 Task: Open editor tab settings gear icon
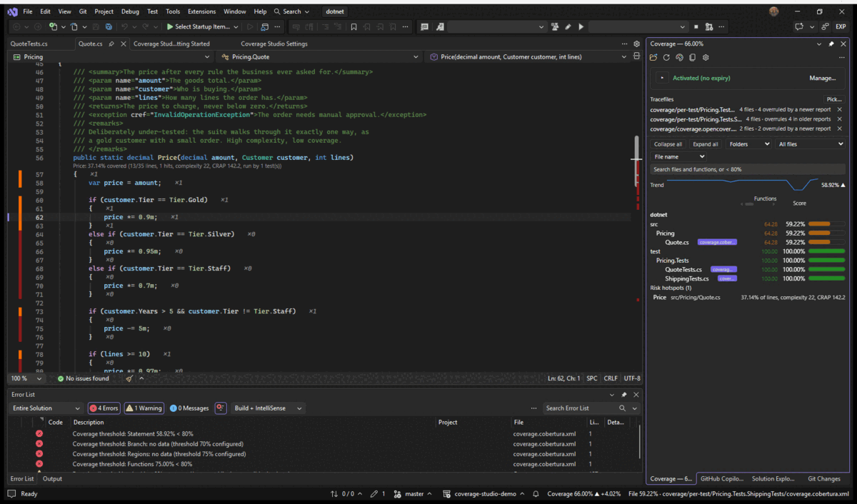pos(636,44)
